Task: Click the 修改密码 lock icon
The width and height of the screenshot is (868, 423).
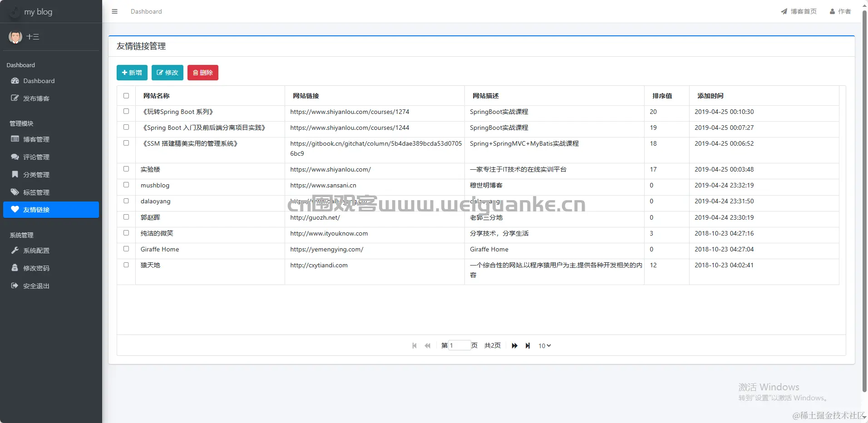Action: tap(15, 268)
